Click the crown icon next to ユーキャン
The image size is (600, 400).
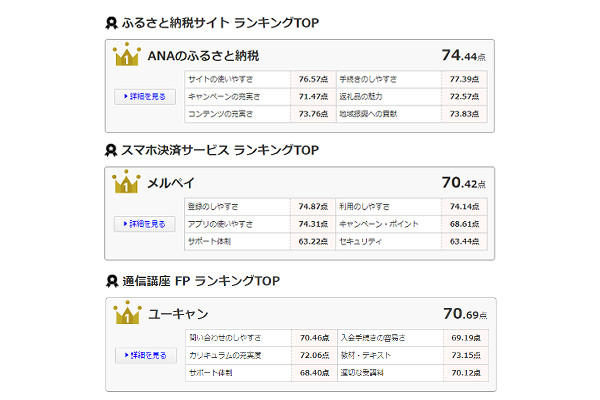pos(127,314)
